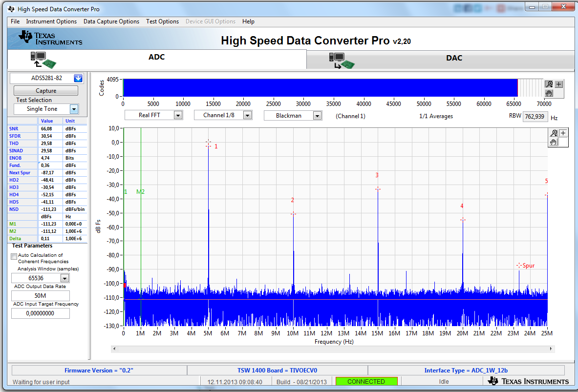
Task: Open the Instrument Options menu
Action: 51,21
